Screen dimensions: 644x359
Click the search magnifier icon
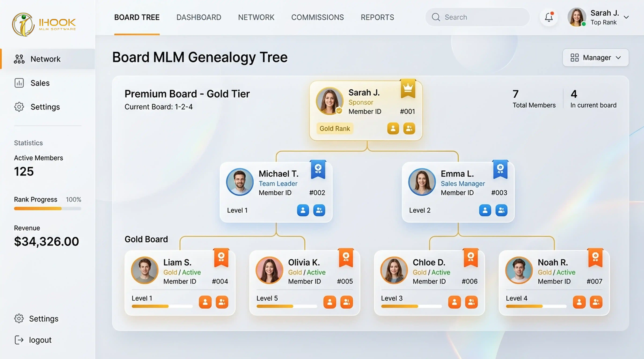(436, 17)
